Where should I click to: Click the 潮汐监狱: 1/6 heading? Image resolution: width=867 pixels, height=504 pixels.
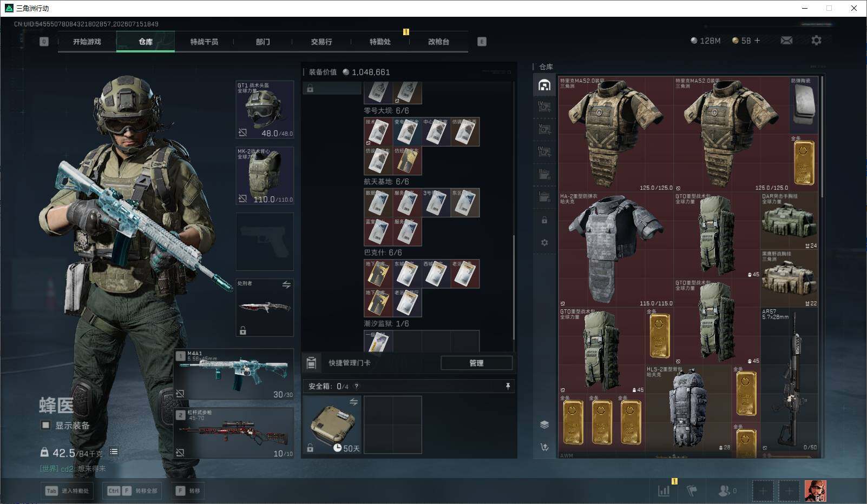pos(386,323)
